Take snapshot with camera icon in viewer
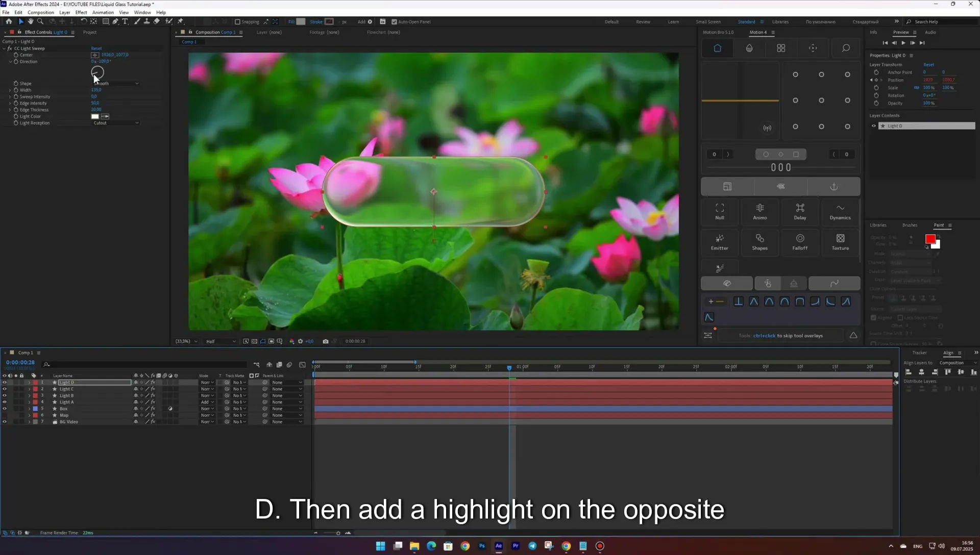 pyautogui.click(x=326, y=341)
